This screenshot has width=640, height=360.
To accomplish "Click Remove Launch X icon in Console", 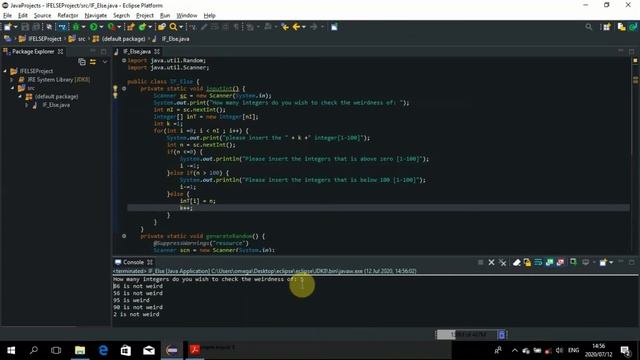I will tap(491, 262).
